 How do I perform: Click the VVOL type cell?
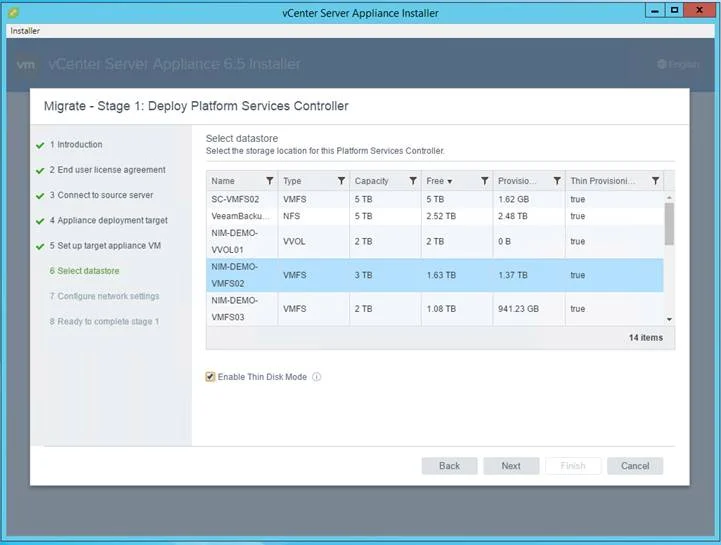coord(294,241)
